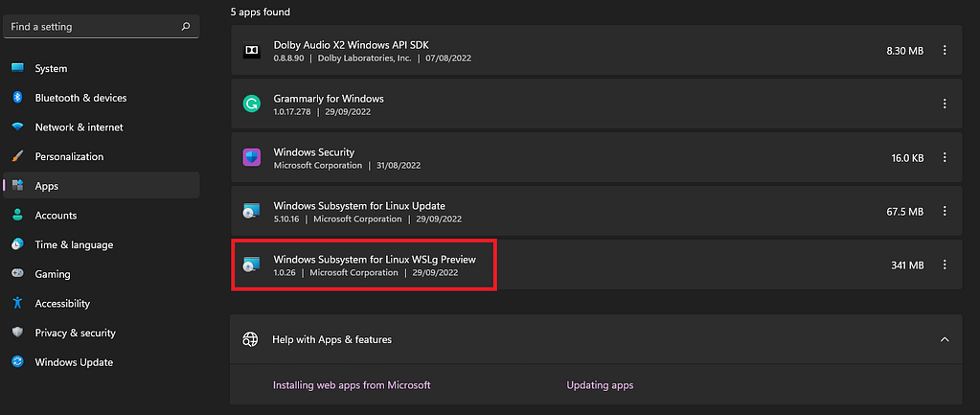Click the 67.5 MB size value
Screen dimensions: 980x415
click(x=905, y=211)
